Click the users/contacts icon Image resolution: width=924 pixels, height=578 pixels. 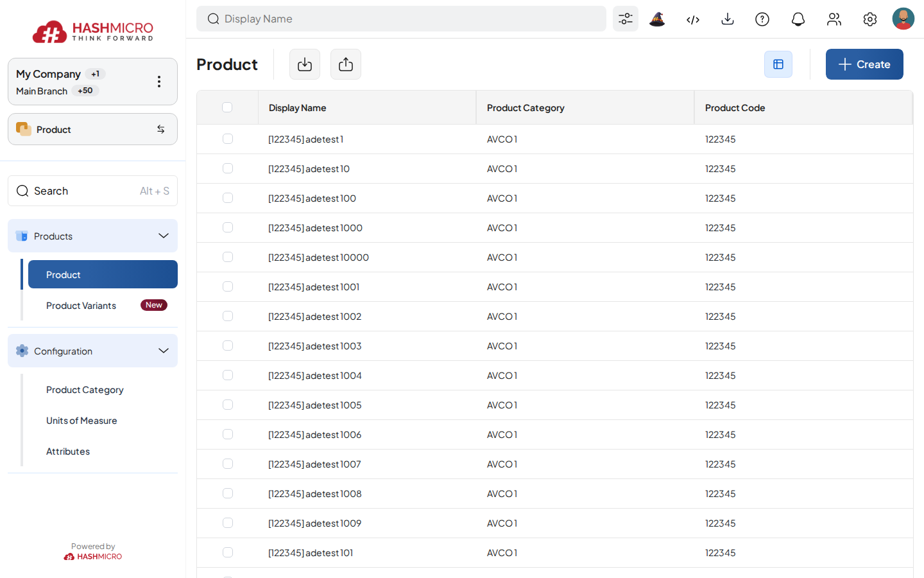pos(834,19)
